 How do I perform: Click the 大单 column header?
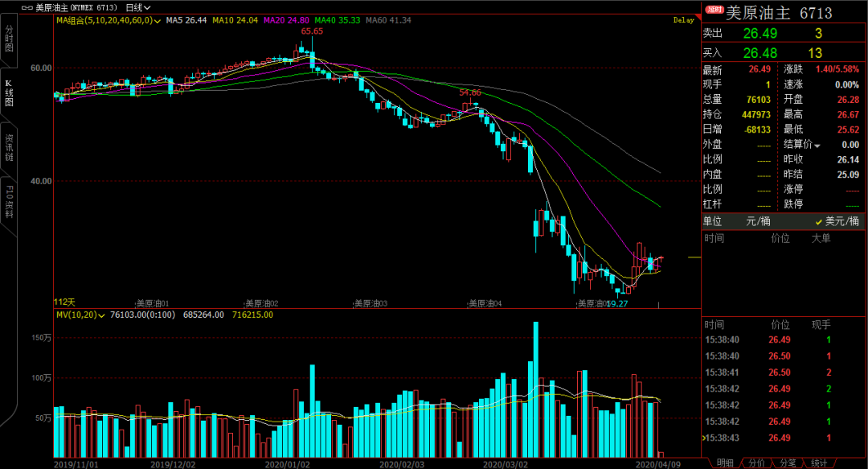821,238
